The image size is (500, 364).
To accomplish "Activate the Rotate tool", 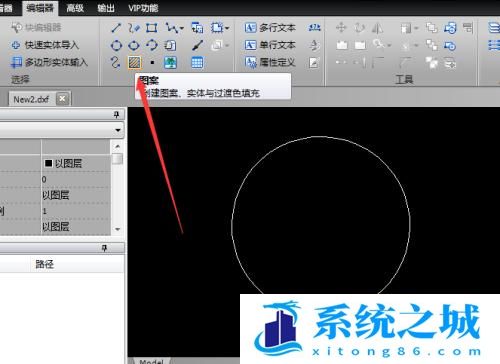I will [x=359, y=28].
